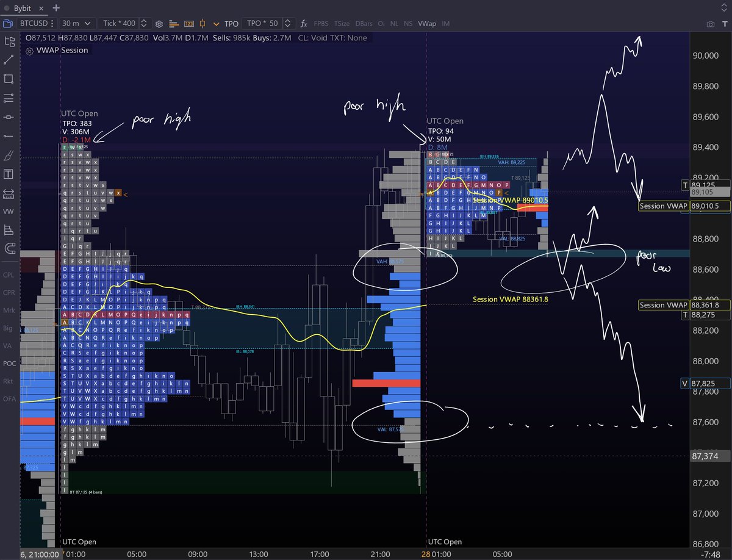Select the Trend Line drawing tool
Screen dimensions: 732x560
pos(9,59)
